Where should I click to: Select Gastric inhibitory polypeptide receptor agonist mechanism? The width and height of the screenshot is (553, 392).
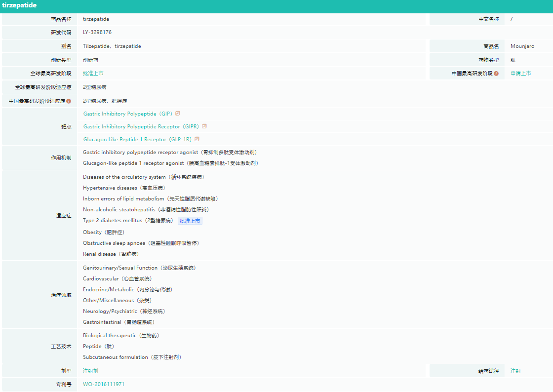pyautogui.click(x=170, y=152)
